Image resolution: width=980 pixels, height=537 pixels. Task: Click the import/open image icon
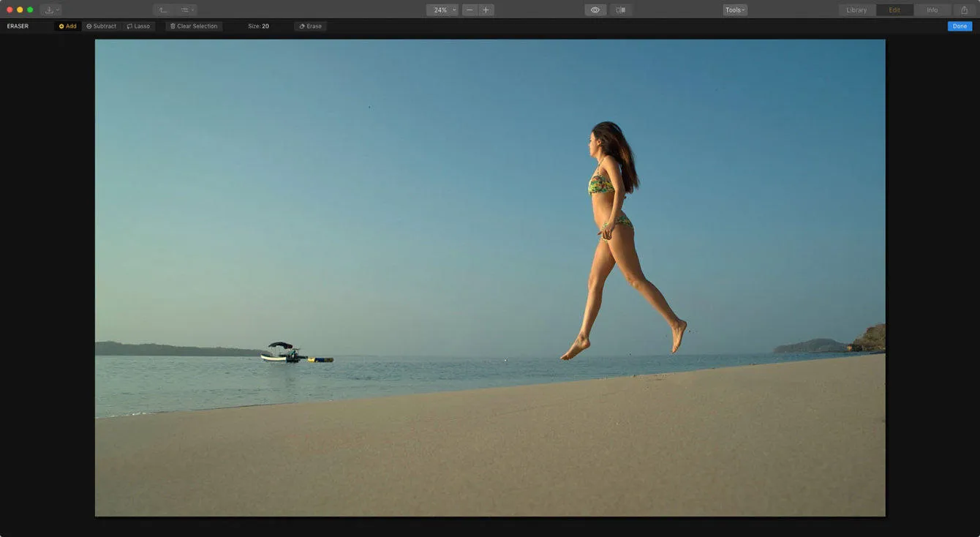[50, 10]
